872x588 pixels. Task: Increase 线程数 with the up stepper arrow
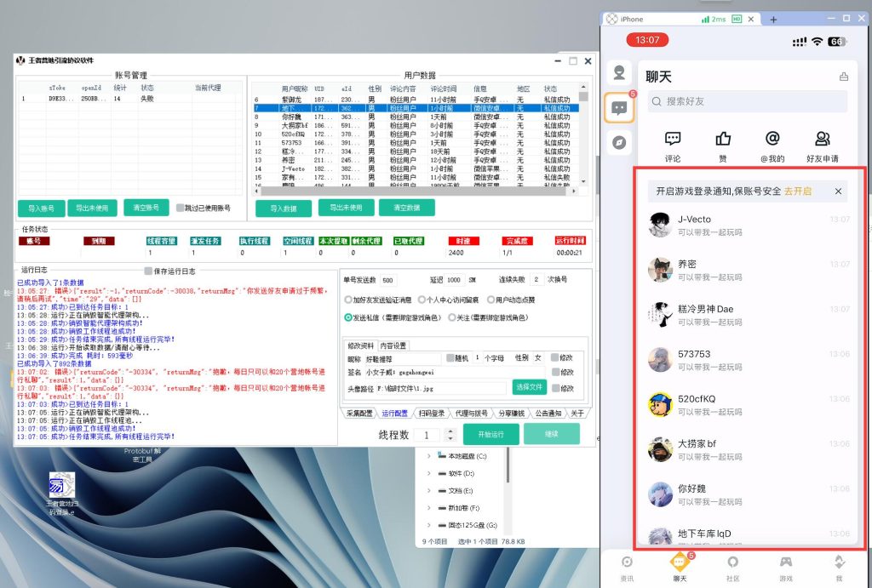[x=450, y=431]
